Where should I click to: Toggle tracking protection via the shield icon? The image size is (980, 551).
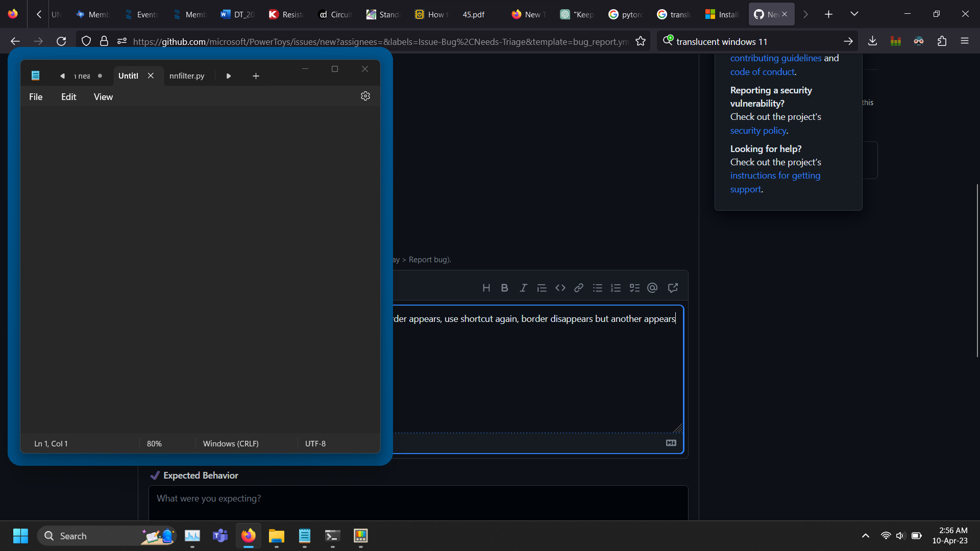(x=86, y=41)
